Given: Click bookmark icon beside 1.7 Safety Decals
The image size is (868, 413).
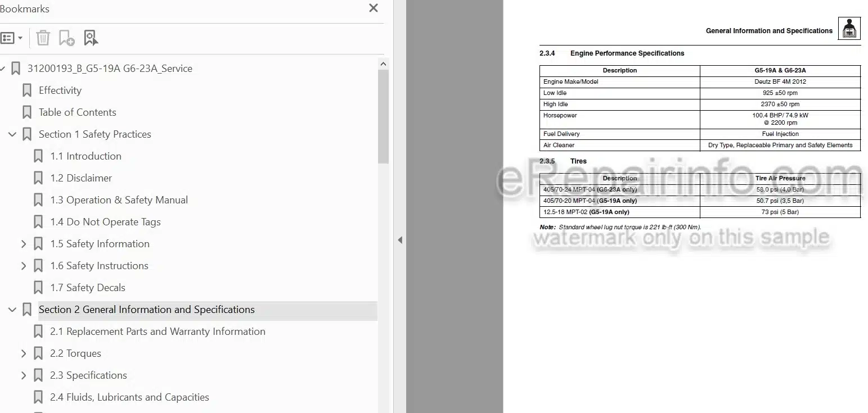Looking at the screenshot, I should click(38, 288).
